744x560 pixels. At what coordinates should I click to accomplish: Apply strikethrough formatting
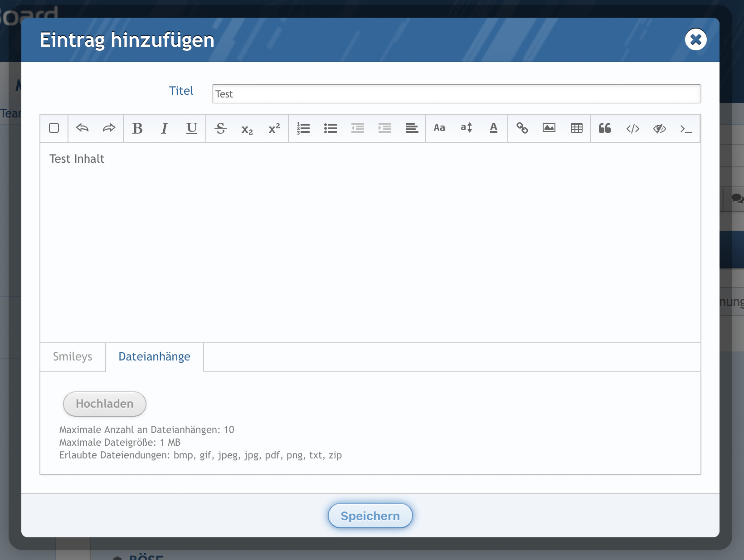[220, 129]
